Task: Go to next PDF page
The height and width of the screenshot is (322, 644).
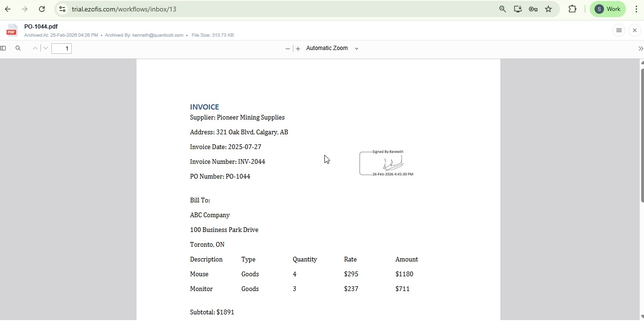Action: point(46,49)
